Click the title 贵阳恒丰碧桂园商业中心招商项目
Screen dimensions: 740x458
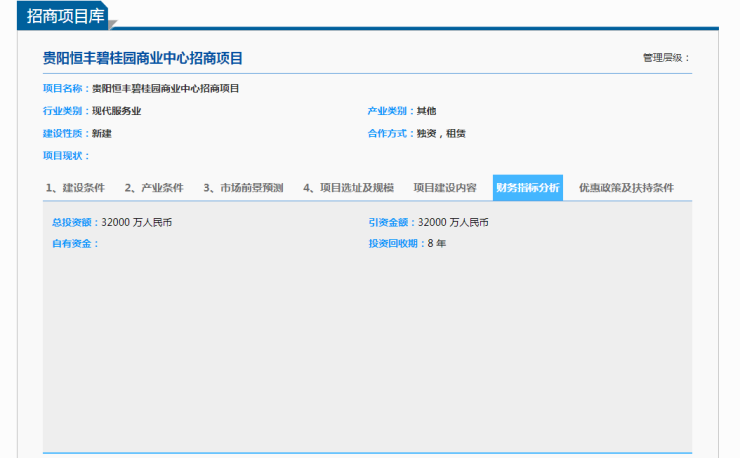(143, 58)
